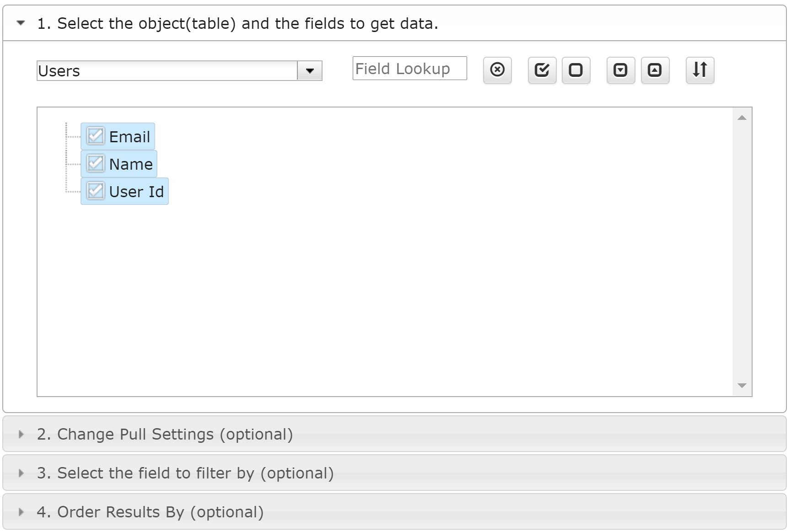Viewport: 791px width, 532px height.
Task: Toggle the Email field checkbox
Action: click(96, 136)
